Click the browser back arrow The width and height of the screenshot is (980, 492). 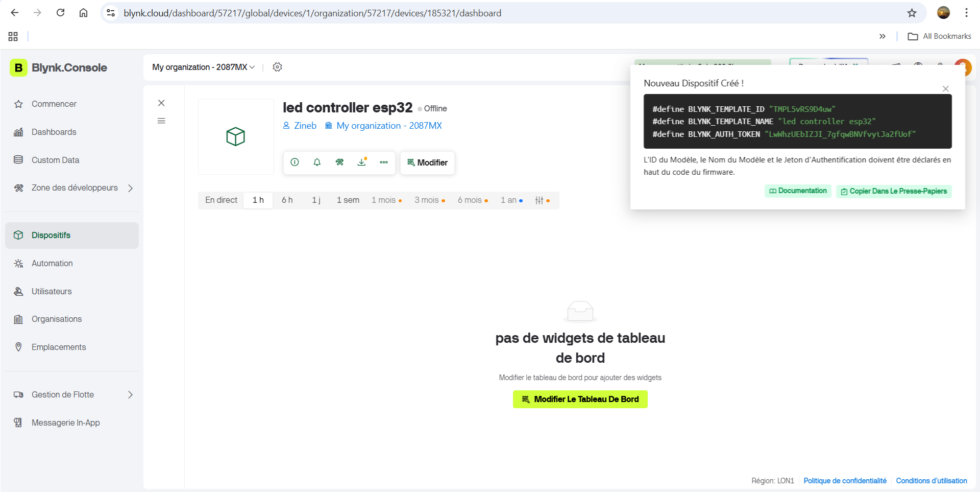click(15, 13)
